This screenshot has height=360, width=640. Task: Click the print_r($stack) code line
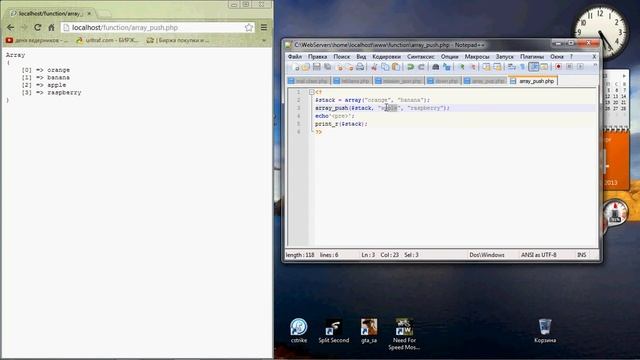(x=341, y=124)
